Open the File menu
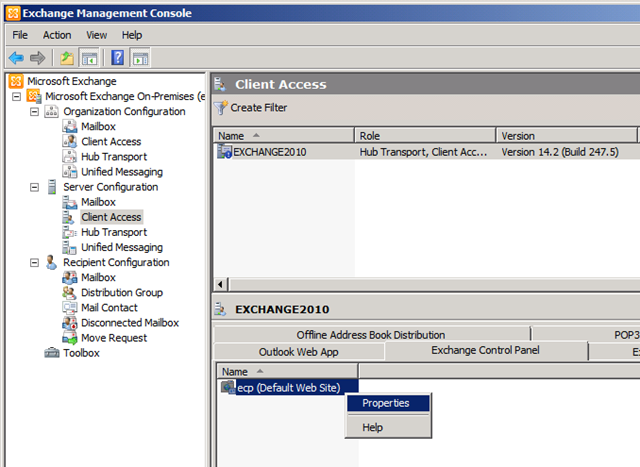 20,35
